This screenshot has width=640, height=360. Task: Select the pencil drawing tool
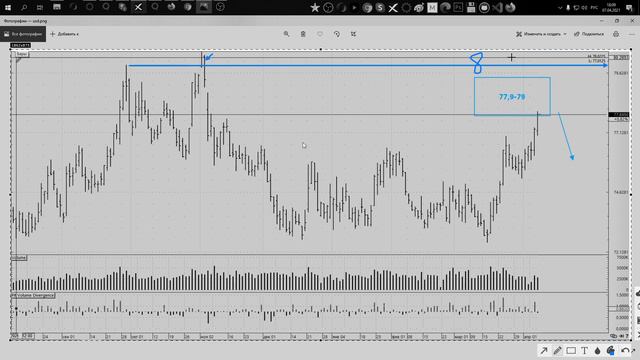click(557, 351)
